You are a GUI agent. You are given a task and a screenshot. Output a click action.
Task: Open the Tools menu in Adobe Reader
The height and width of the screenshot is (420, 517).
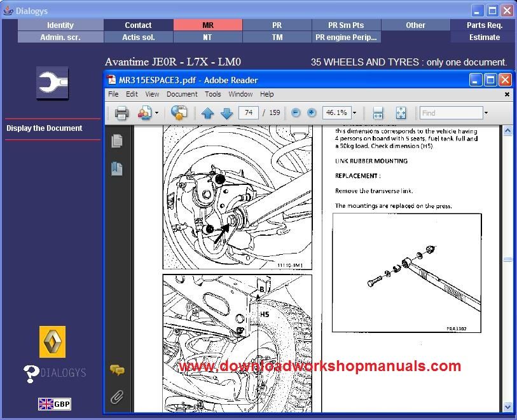pos(212,94)
